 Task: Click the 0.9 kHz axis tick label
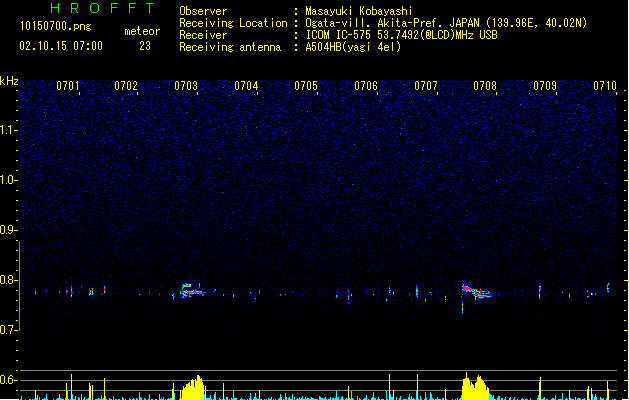[8, 230]
